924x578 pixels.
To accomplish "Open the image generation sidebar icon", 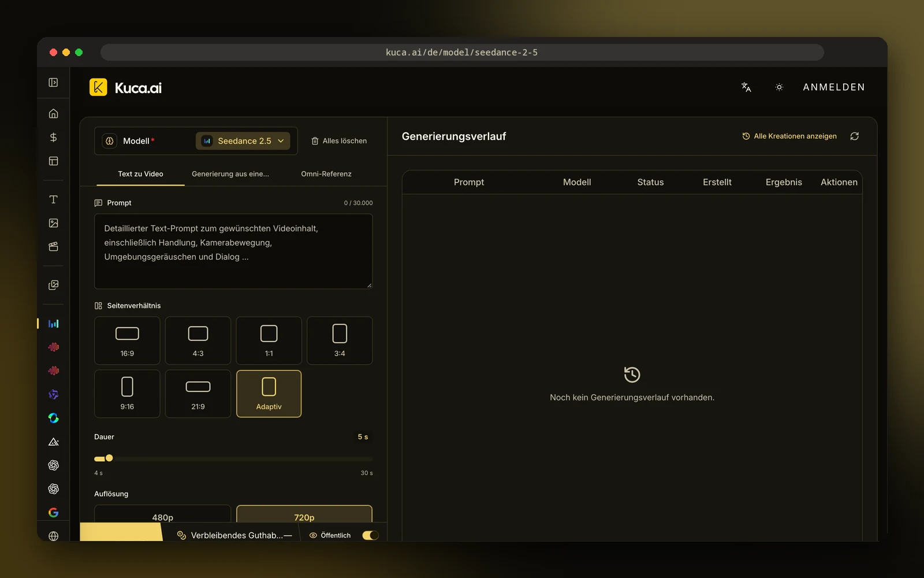I will [x=53, y=223].
